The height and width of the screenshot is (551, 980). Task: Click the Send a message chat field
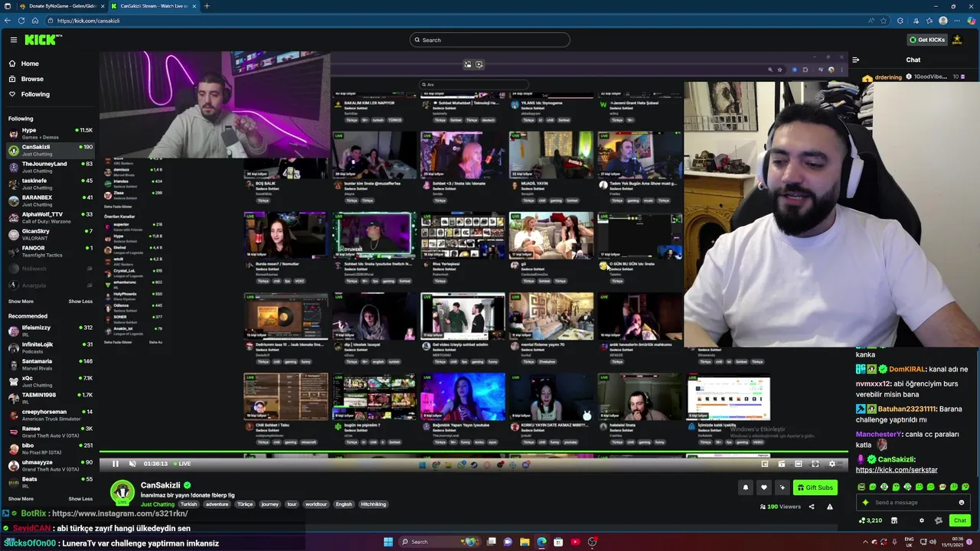(913, 503)
